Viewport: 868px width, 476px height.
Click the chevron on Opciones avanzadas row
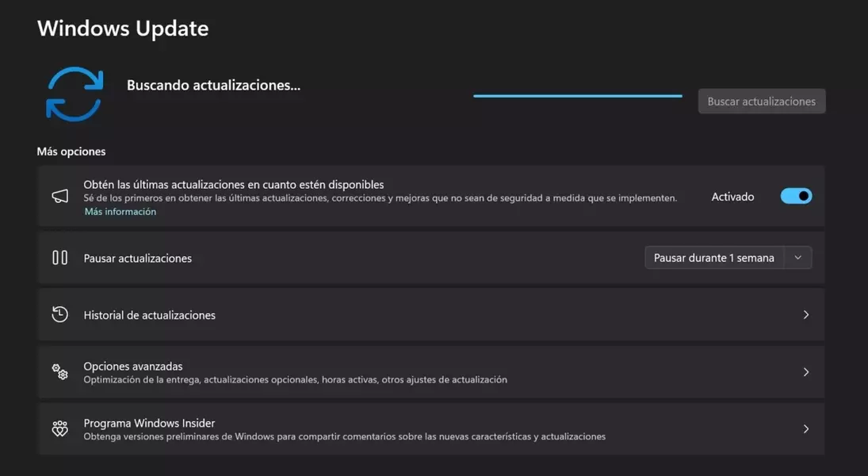point(805,372)
